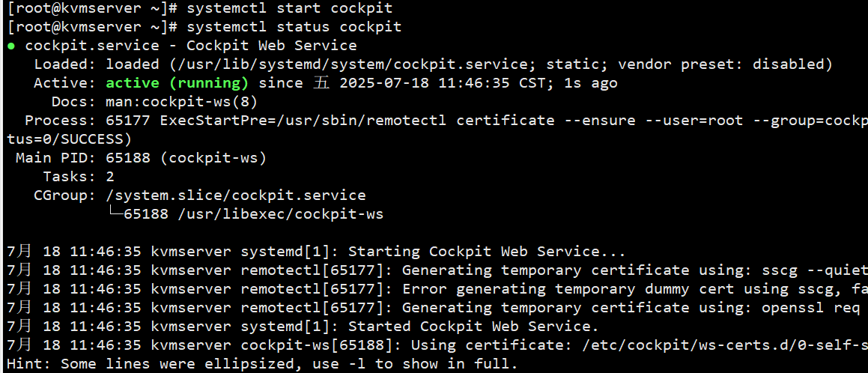Click the green active status dot

[x=11, y=46]
